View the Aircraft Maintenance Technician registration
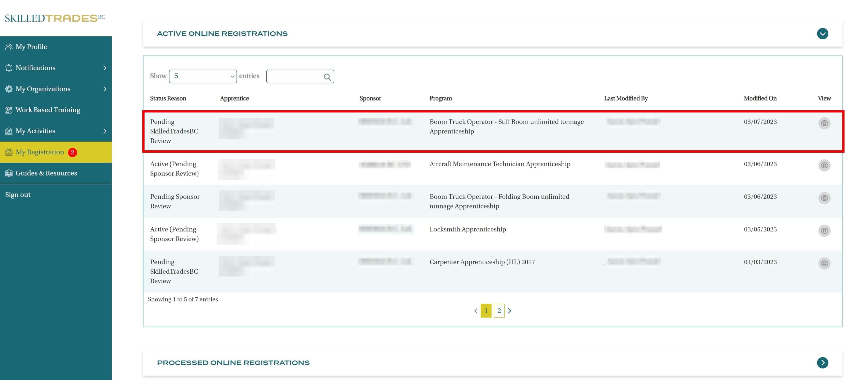This screenshot has height=380, width=868. point(824,165)
